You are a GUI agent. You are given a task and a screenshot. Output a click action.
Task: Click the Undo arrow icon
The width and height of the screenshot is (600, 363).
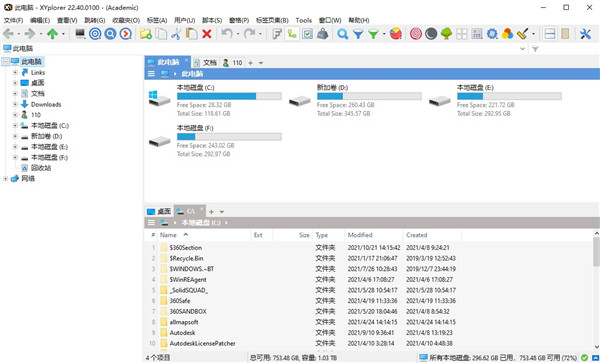click(227, 34)
